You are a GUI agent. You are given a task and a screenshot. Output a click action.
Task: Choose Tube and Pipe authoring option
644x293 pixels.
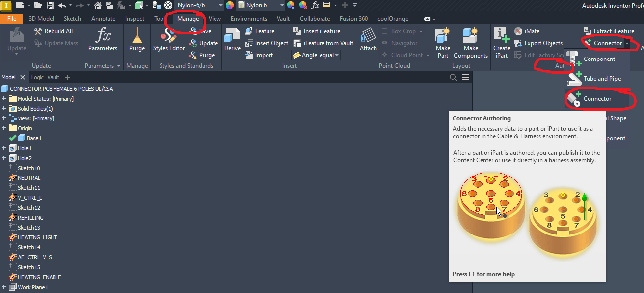point(597,79)
